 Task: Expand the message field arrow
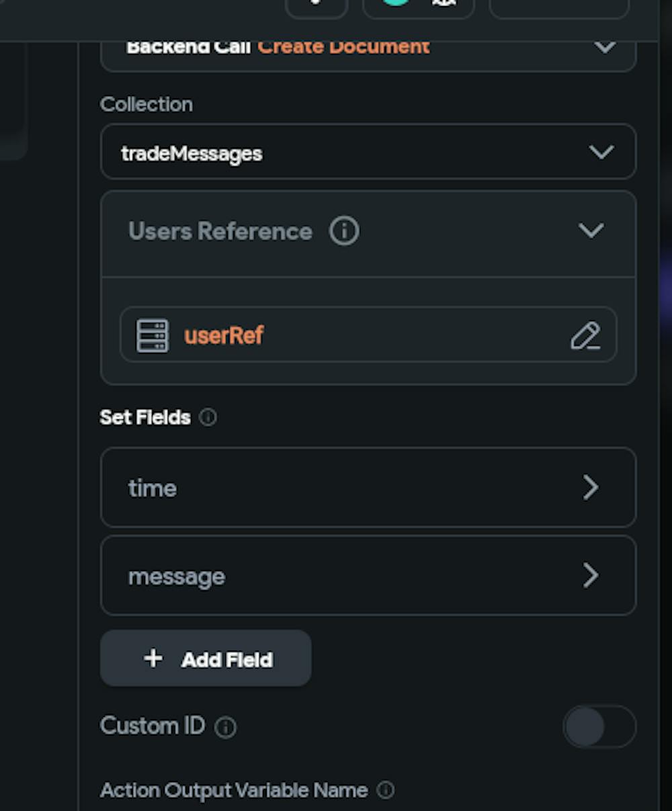click(x=590, y=576)
